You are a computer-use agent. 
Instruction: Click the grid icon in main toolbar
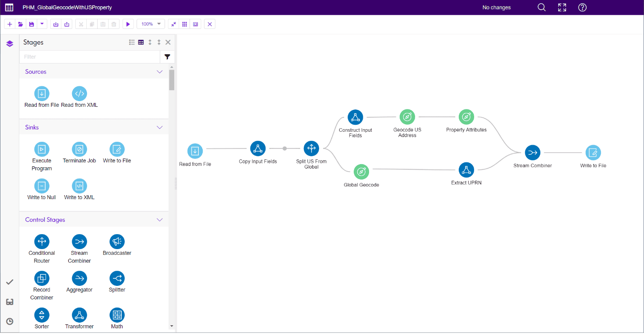click(x=185, y=25)
